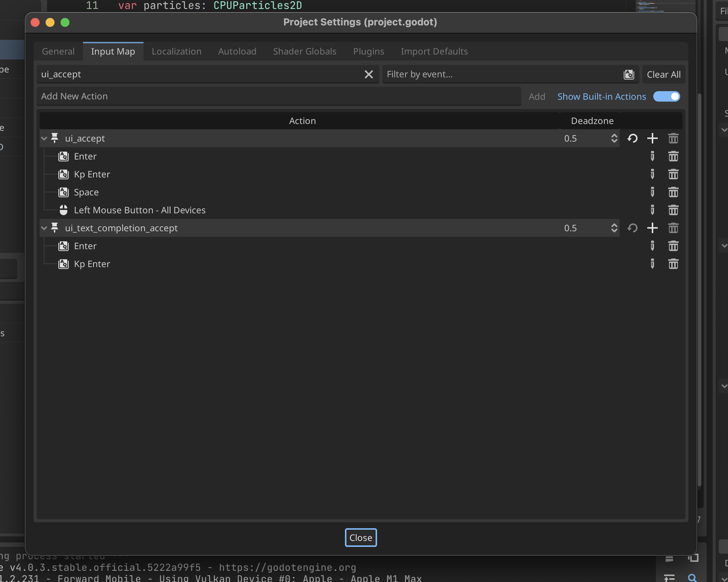
Task: Add event to ui_accept action
Action: pos(653,139)
